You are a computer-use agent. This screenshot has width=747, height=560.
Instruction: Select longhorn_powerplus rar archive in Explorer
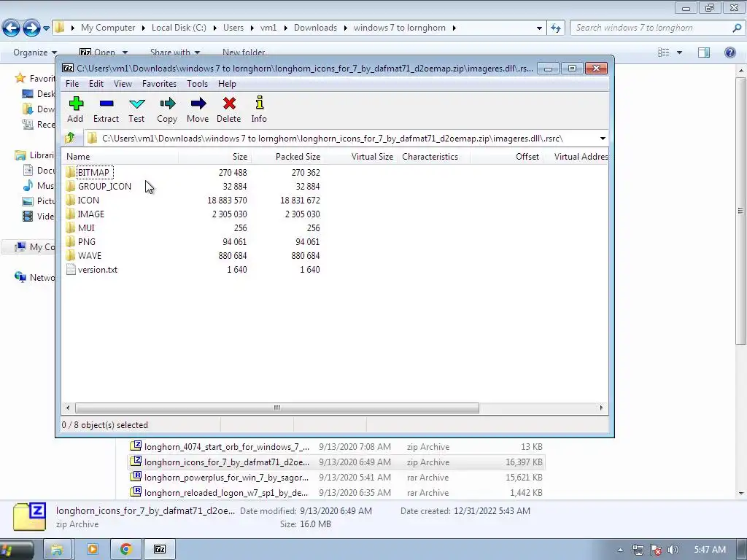click(336, 478)
